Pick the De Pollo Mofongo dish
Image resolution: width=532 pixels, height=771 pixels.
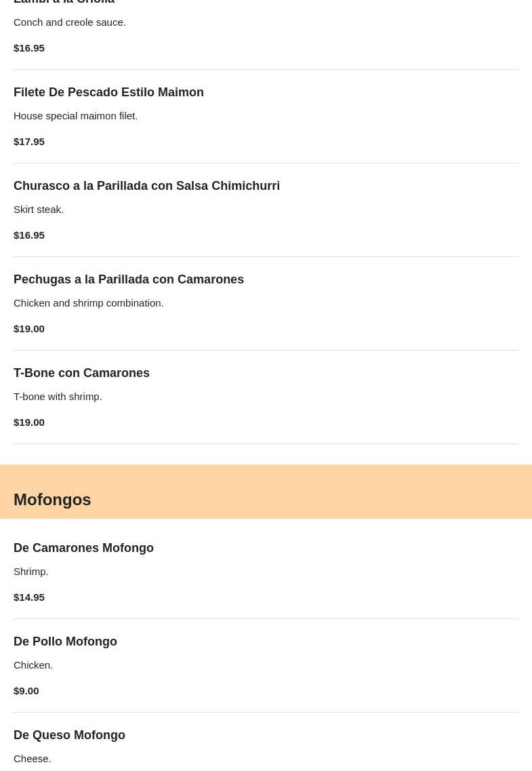[x=65, y=641]
